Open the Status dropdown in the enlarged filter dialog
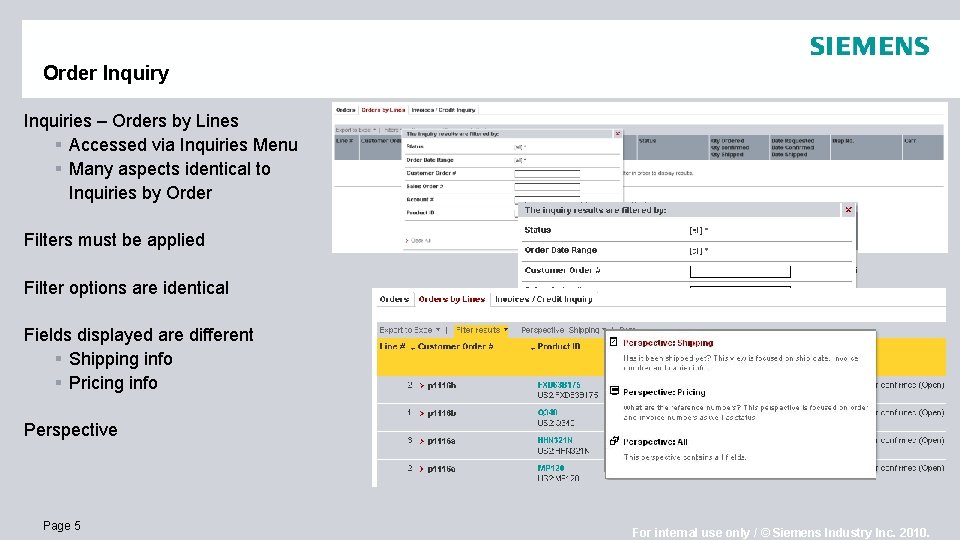This screenshot has height=540, width=960. (x=699, y=230)
